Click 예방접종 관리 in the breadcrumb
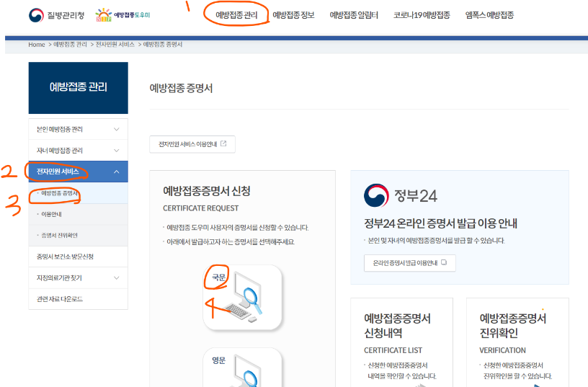 click(x=70, y=45)
